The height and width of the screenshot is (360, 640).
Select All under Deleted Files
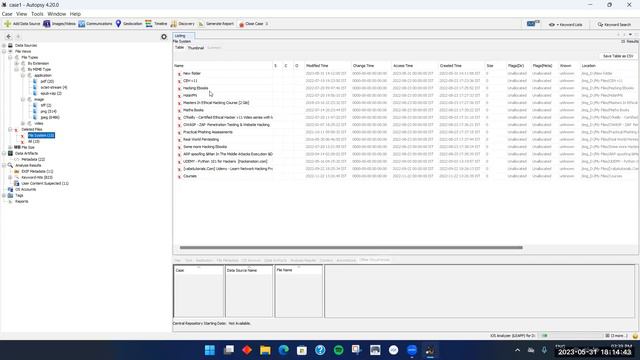[x=33, y=142]
